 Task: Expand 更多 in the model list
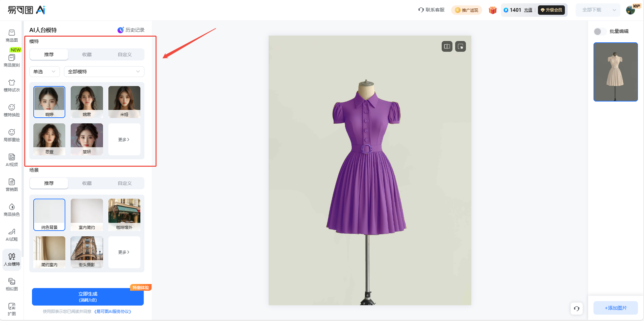(124, 139)
